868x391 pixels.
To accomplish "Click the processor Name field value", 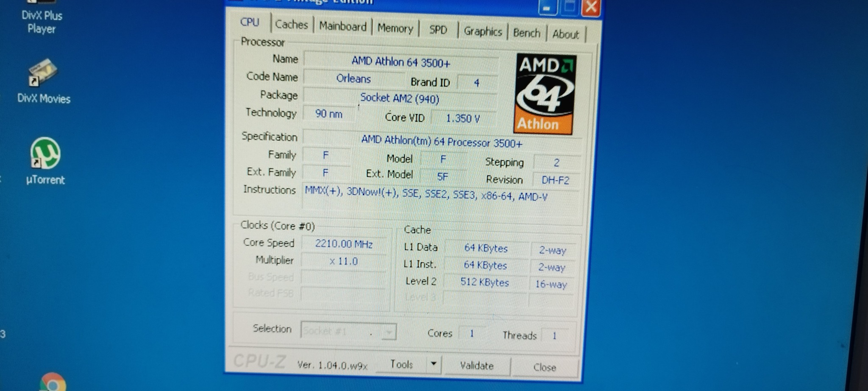I will 401,62.
